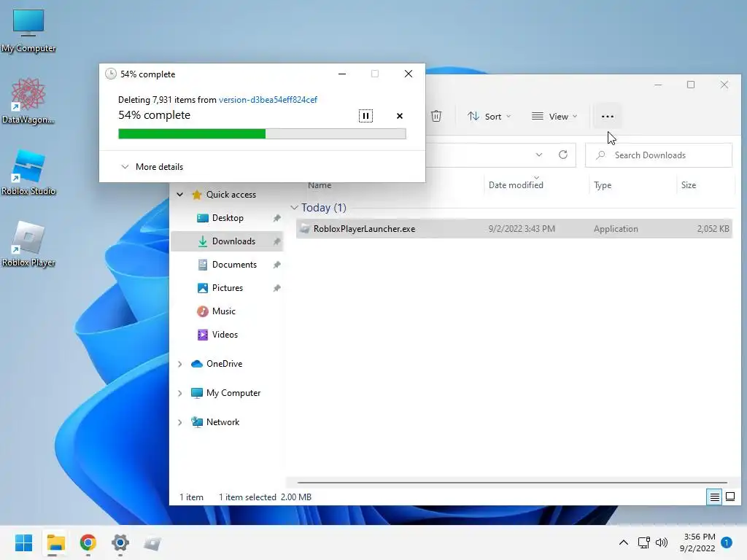
Task: Unpin Desktop using its pin icon
Action: click(x=276, y=218)
